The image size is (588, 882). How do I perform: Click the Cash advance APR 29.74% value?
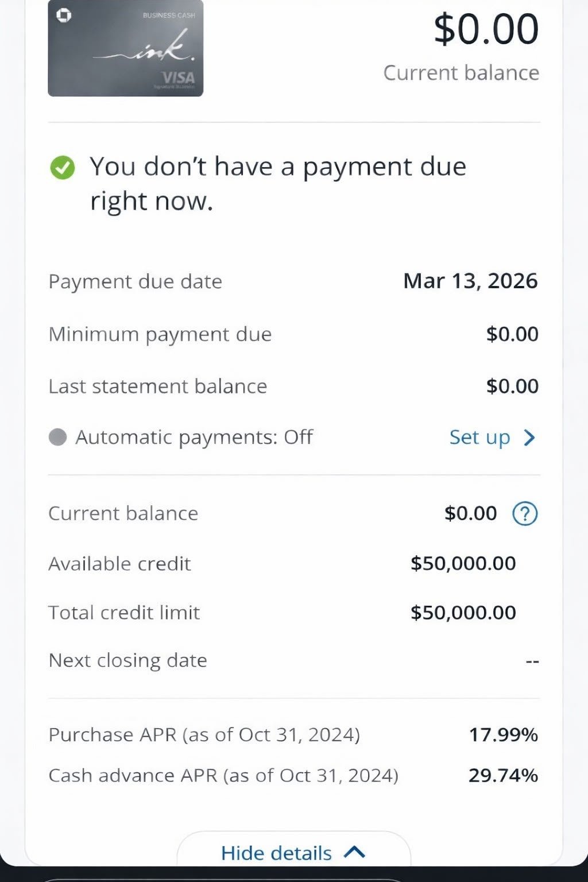pos(504,775)
